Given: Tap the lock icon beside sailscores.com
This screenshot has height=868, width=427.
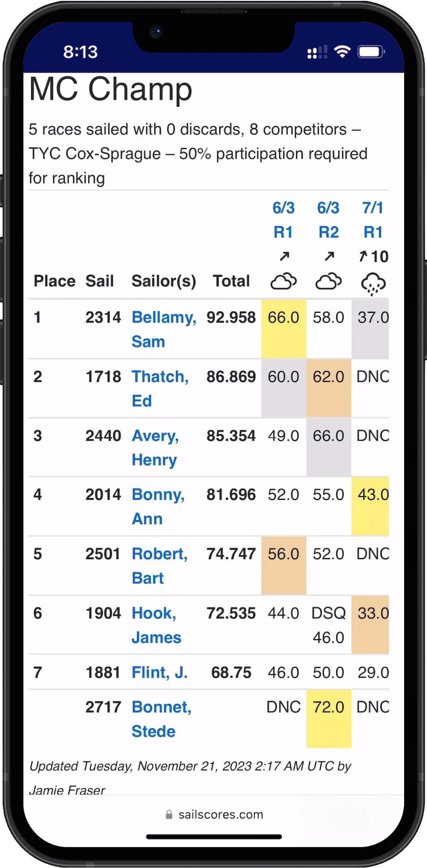Looking at the screenshot, I should click(x=169, y=815).
